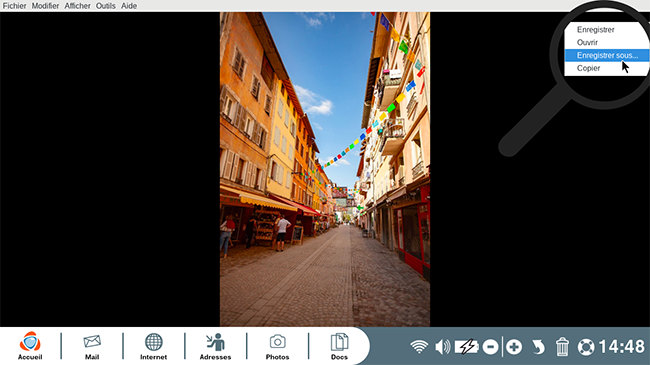The image size is (650, 365).
Task: Choose Enregistrer sous... in the magnified menu
Action: pos(607,55)
